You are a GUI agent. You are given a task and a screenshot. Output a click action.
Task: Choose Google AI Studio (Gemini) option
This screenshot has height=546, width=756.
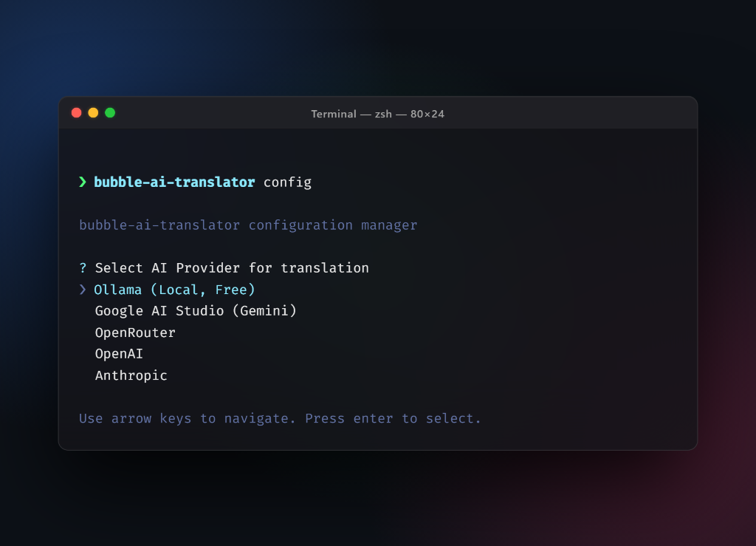coord(195,311)
